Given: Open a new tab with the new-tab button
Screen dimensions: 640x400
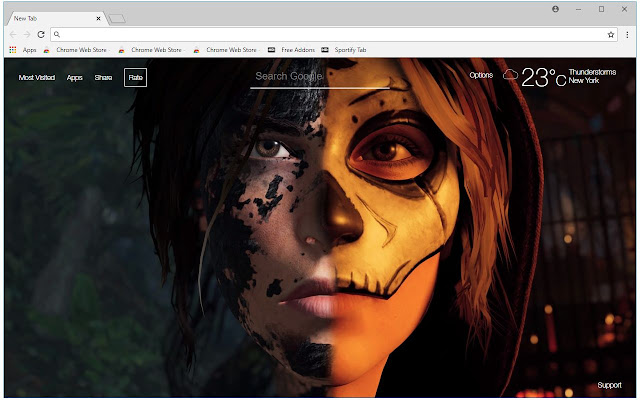Looking at the screenshot, I should pyautogui.click(x=117, y=19).
